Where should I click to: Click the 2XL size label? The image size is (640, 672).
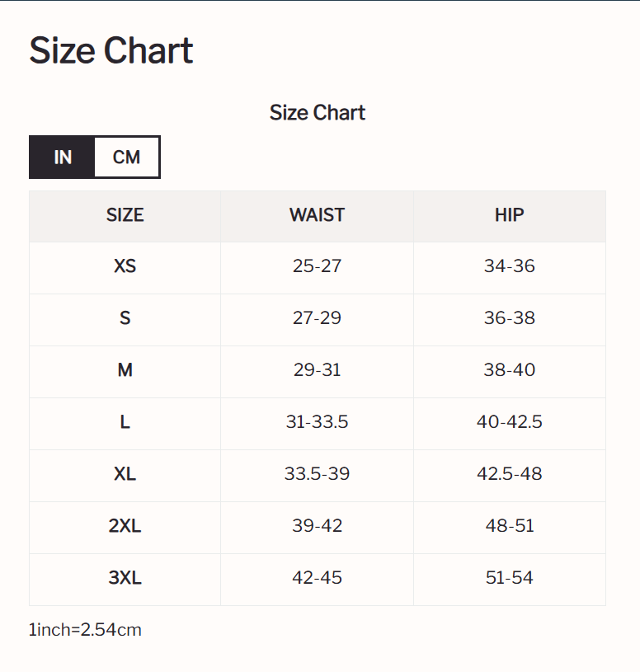125,526
